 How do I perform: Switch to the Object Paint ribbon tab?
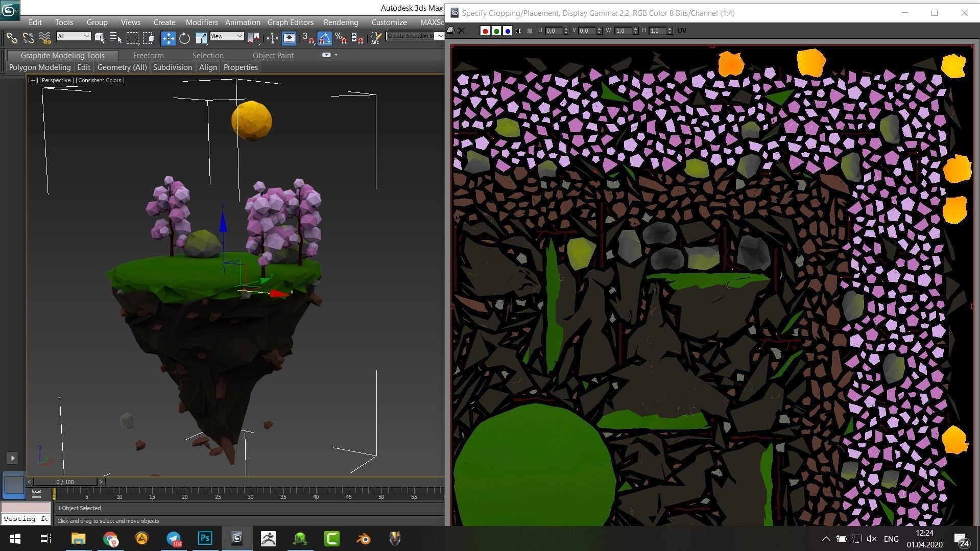click(273, 55)
